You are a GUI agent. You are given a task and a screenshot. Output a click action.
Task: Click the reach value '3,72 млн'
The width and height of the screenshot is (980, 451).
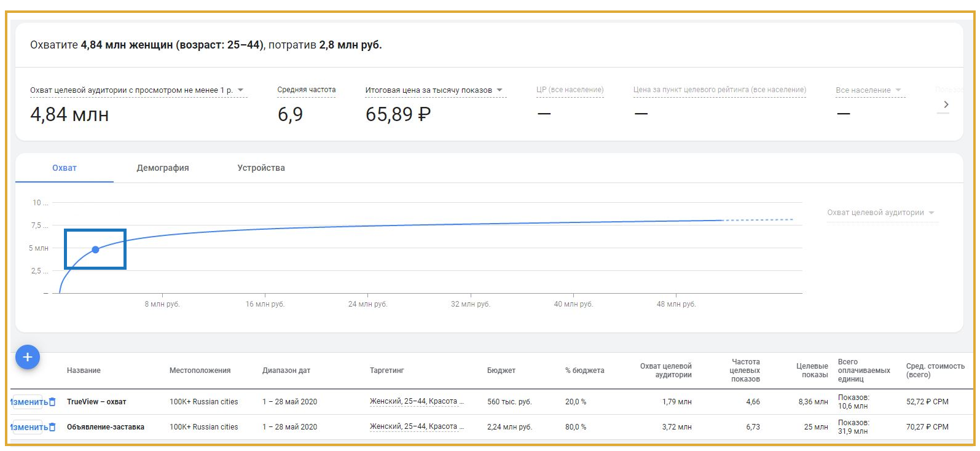[x=677, y=427]
